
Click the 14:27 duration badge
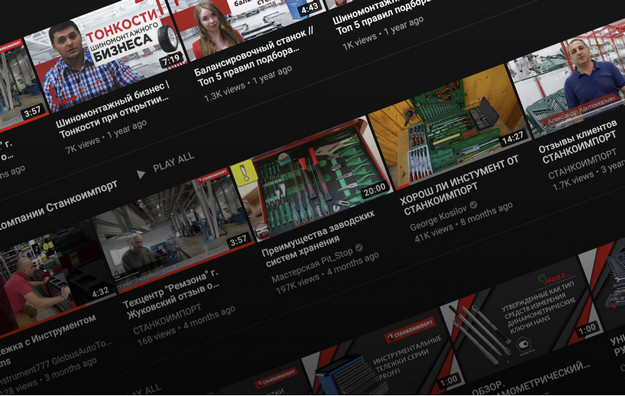(x=513, y=138)
